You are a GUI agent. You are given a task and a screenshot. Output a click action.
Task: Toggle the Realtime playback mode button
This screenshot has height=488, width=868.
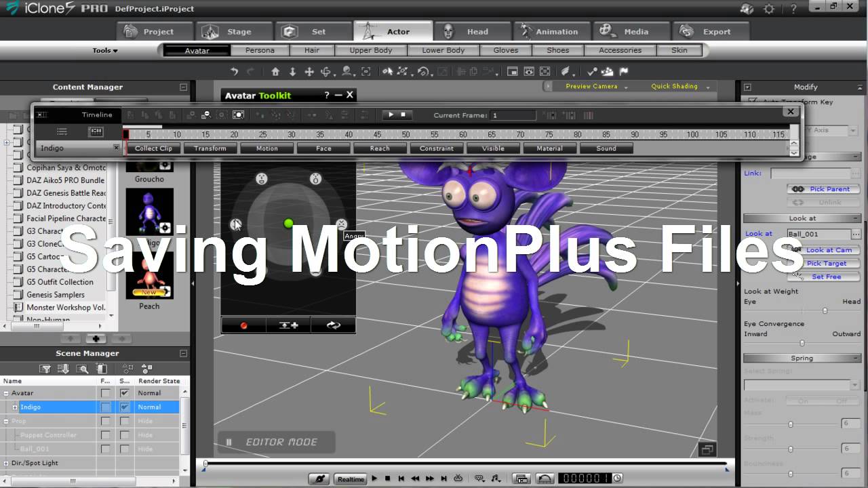pyautogui.click(x=351, y=479)
